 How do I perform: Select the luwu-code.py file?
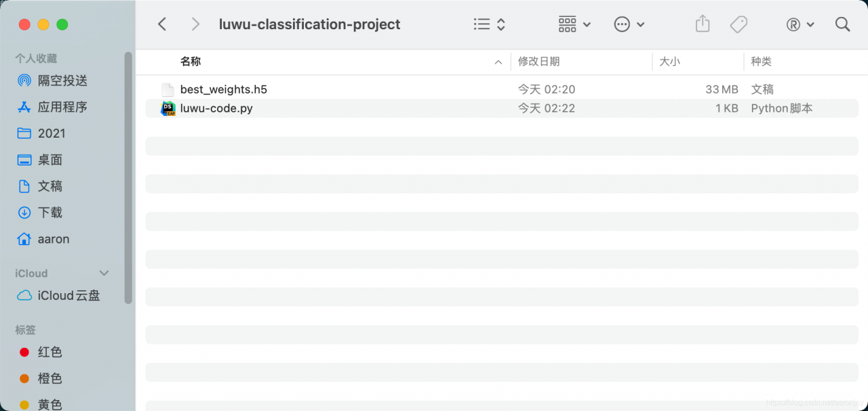tap(216, 109)
